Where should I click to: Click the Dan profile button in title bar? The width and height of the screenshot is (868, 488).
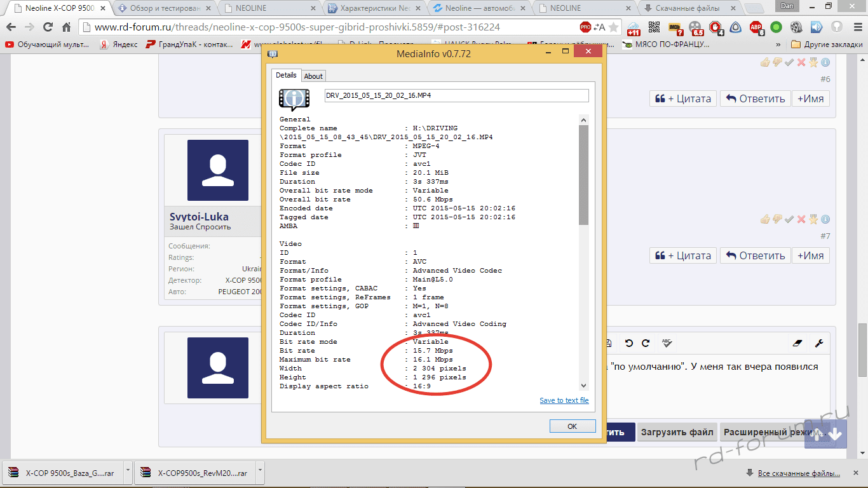[x=787, y=6]
